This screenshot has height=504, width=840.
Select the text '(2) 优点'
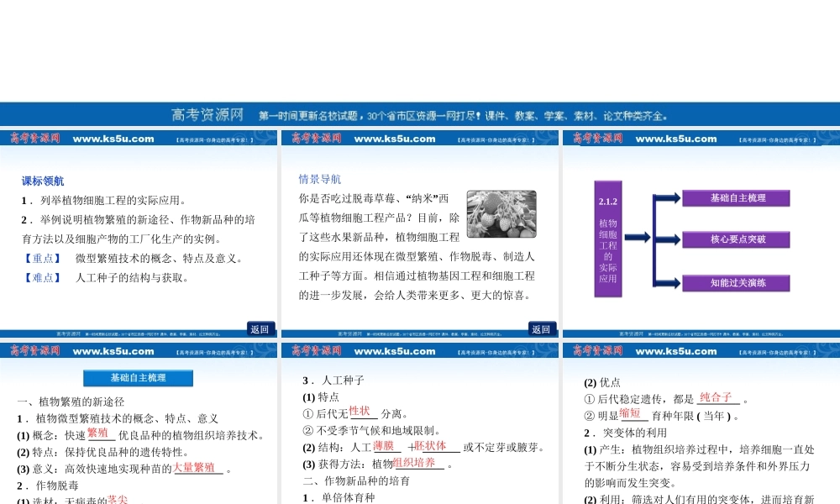point(602,382)
